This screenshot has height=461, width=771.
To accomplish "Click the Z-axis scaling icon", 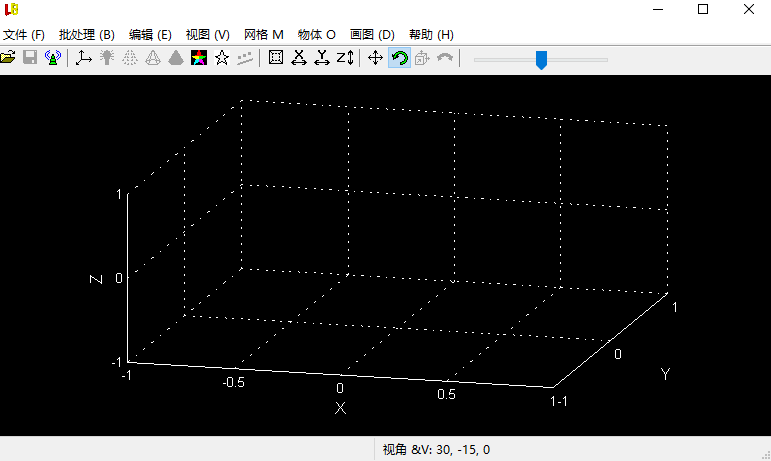I will coord(345,58).
